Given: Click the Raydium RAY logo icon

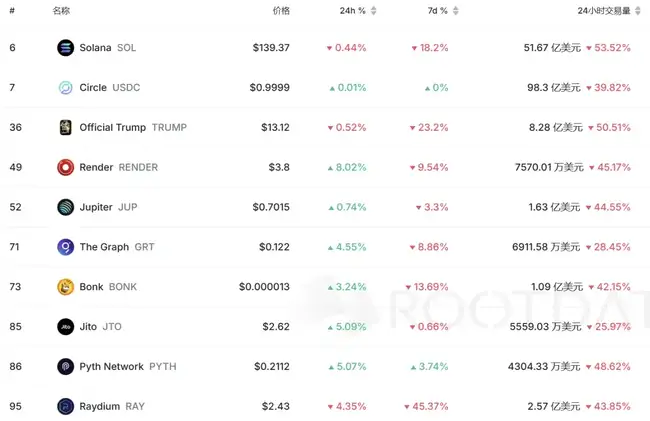Looking at the screenshot, I should point(65,406).
